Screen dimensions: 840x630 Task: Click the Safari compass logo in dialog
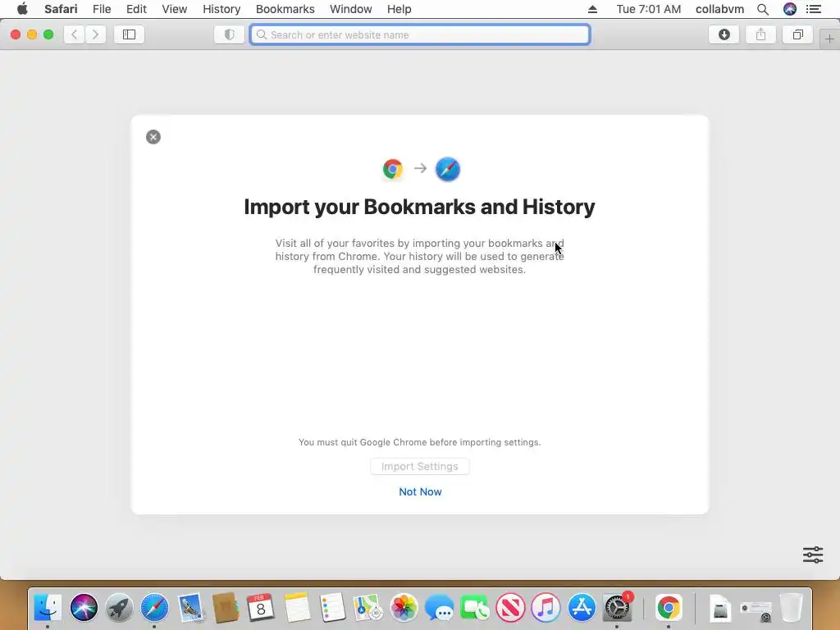448,169
